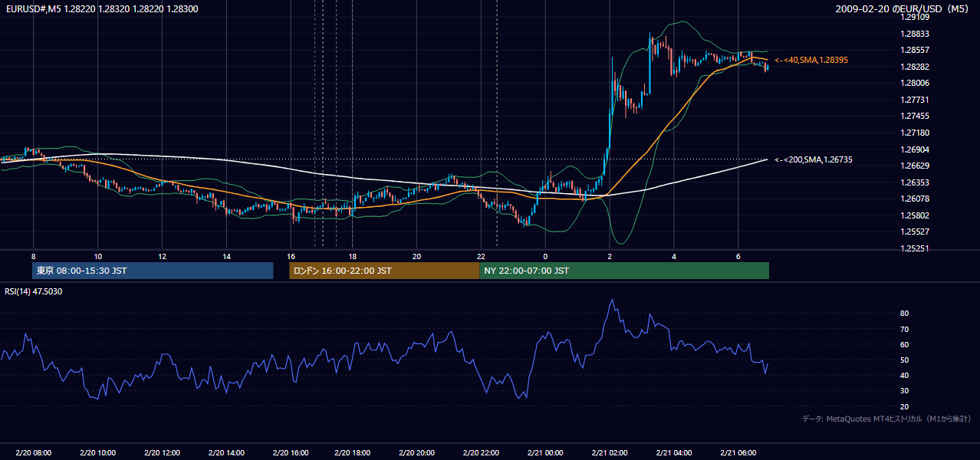This screenshot has height=460, width=980.
Task: Click RSI scale value 70
Action: tap(905, 329)
